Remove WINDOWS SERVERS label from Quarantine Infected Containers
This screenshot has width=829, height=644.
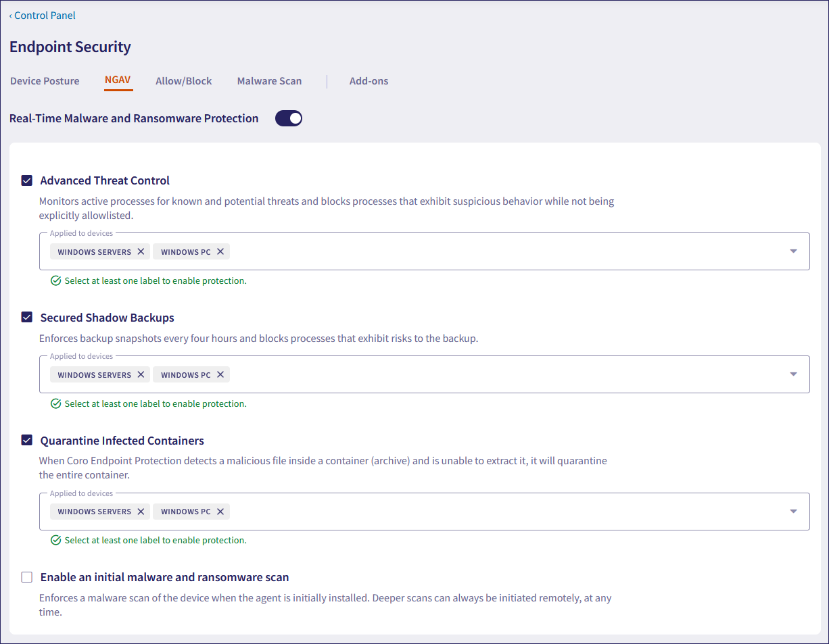point(141,512)
